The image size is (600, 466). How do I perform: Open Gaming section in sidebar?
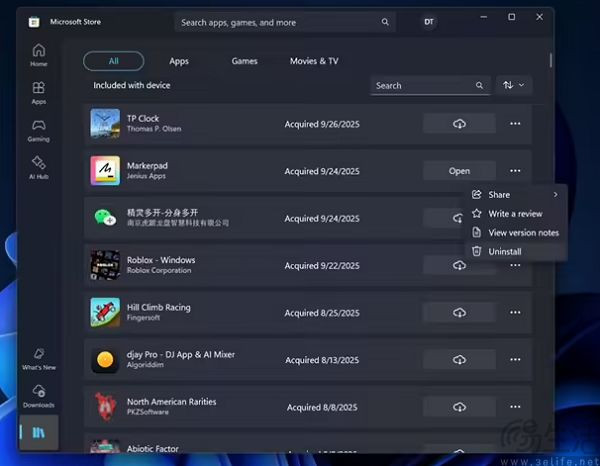pyautogui.click(x=38, y=131)
